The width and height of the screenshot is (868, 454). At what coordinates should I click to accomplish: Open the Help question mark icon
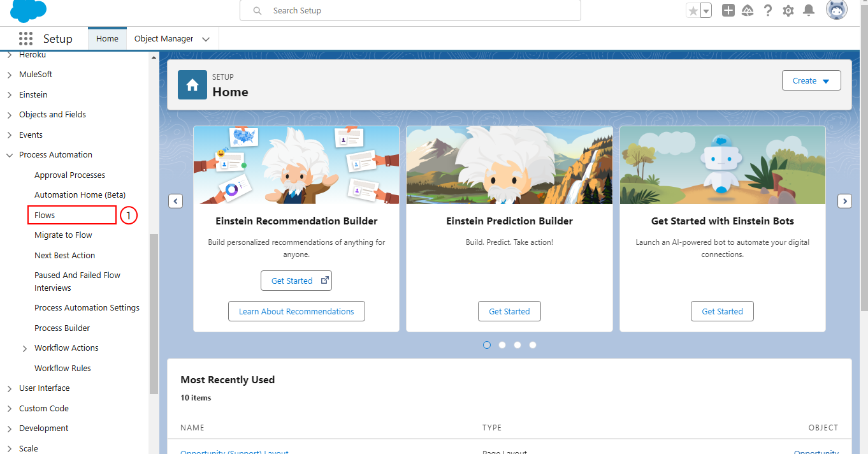point(768,10)
